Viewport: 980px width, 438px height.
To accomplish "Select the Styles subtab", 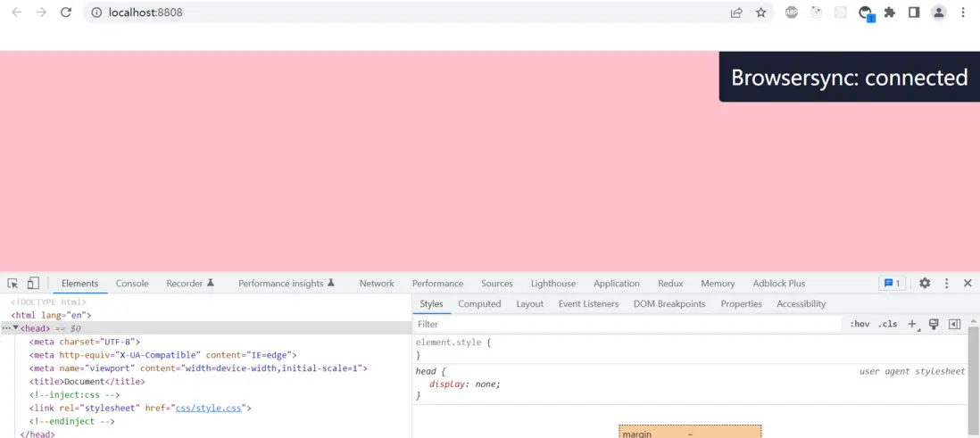I will point(431,303).
